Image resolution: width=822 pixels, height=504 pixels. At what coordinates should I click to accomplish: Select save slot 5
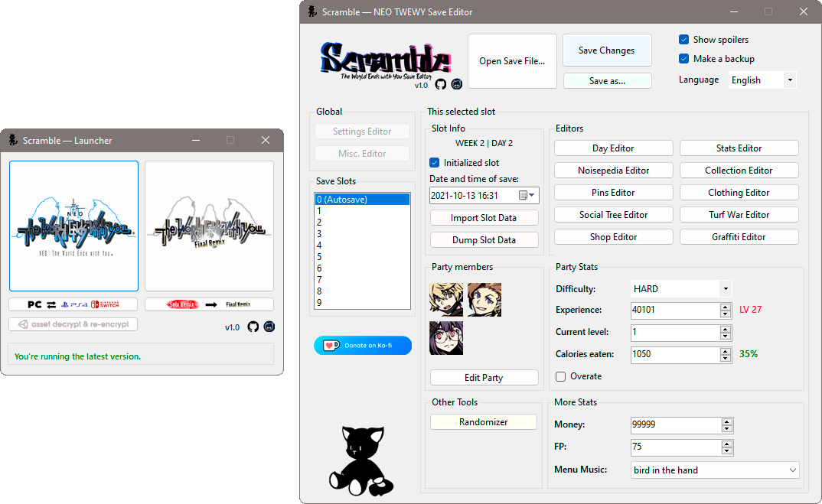[x=362, y=257]
